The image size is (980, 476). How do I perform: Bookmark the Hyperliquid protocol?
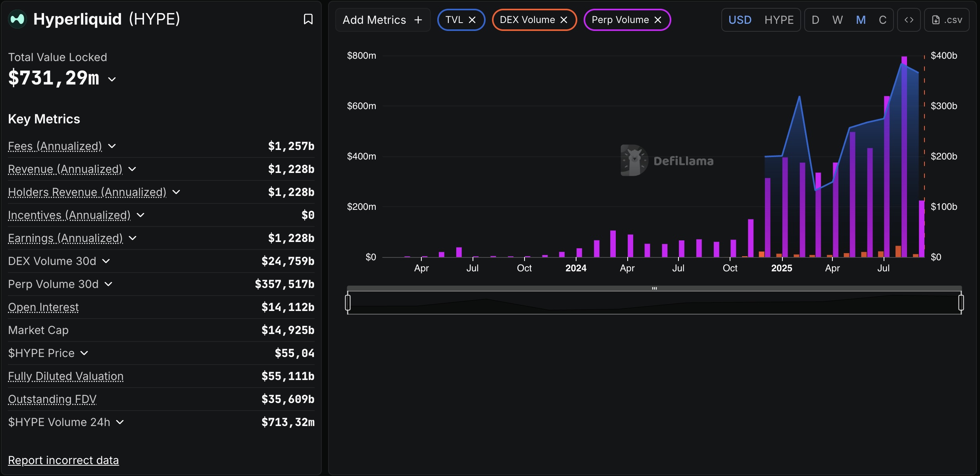point(308,19)
